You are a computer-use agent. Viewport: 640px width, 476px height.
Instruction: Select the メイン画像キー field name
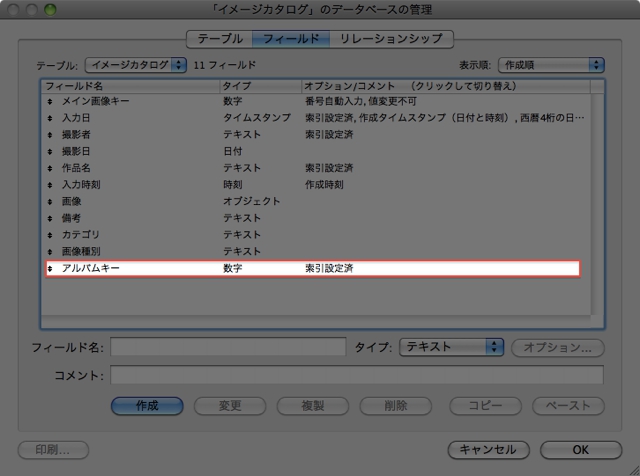tap(96, 101)
